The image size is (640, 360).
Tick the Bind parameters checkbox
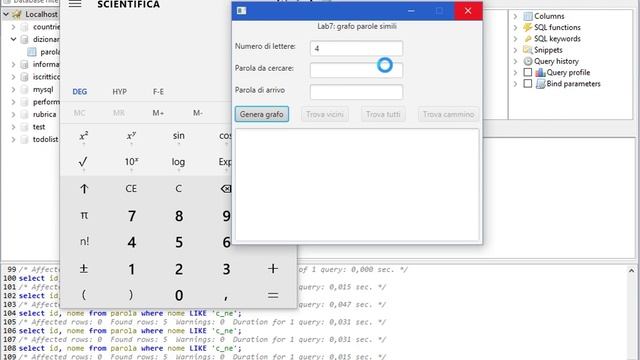point(528,84)
